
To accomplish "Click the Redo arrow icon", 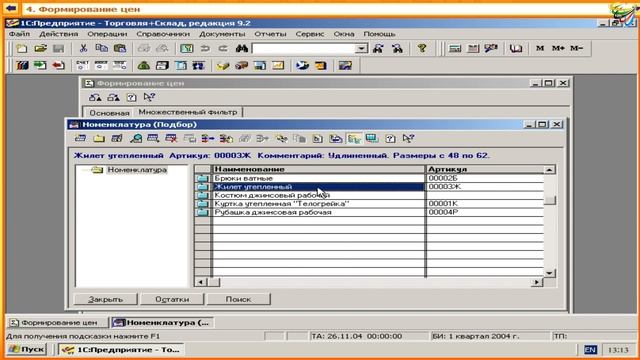I will pos(223,49).
